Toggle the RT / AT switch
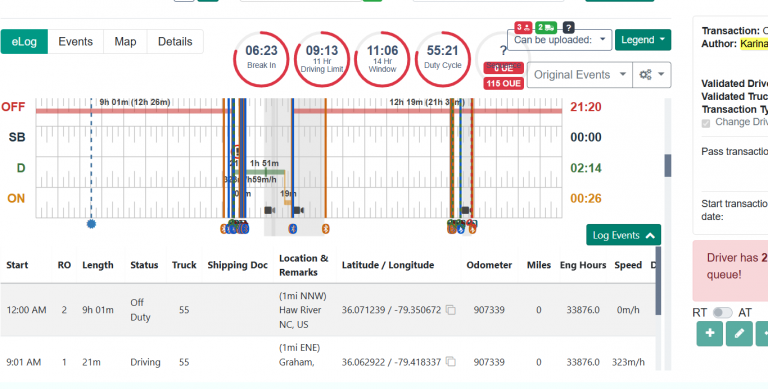768x389 pixels. (722, 313)
